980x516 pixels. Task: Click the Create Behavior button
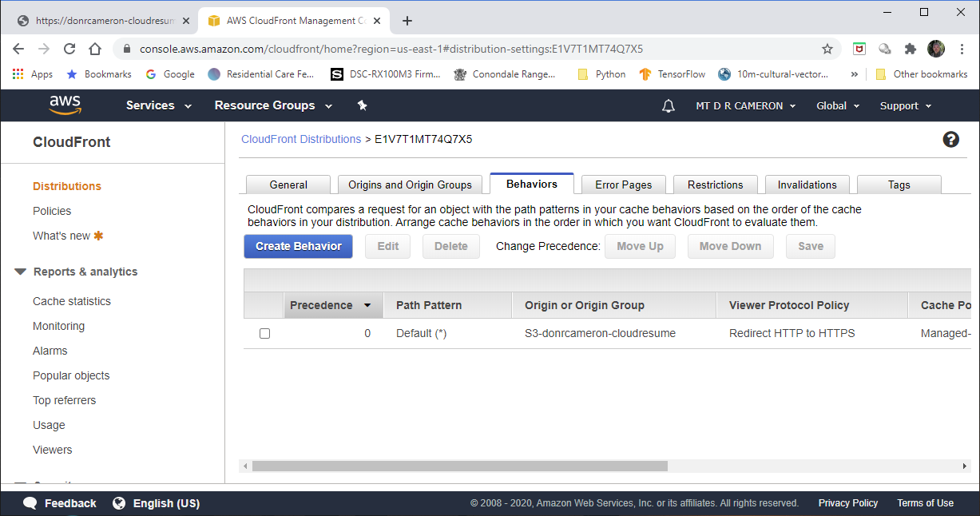coord(298,246)
